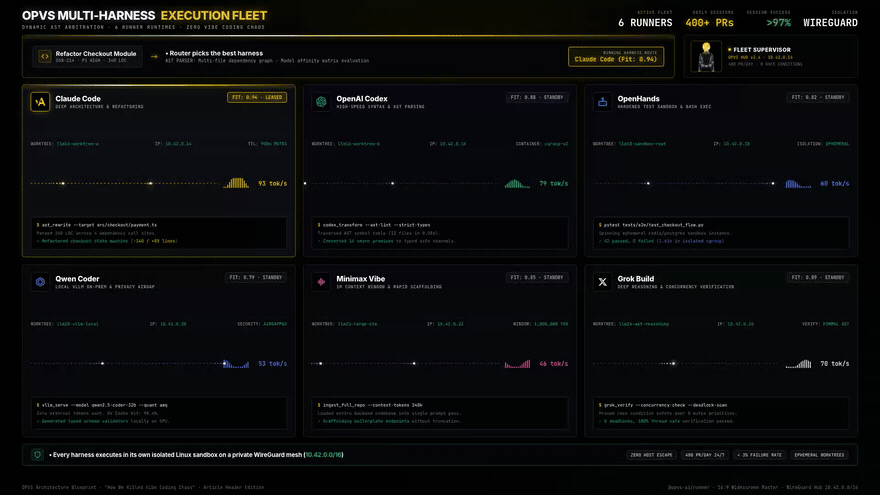The image size is (880, 495).
Task: Click the code brackets icon beside Refactor Checkout Module
Action: pyautogui.click(x=44, y=56)
